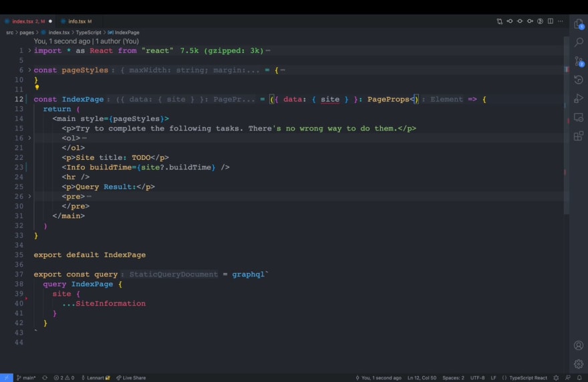This screenshot has width=588, height=382.
Task: Click the TODO text on line 22
Action: (141, 157)
